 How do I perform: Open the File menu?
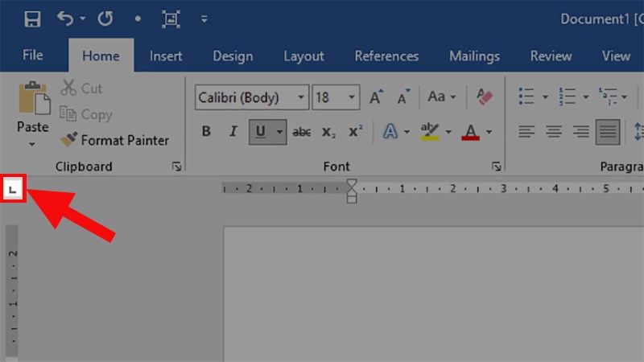click(32, 55)
